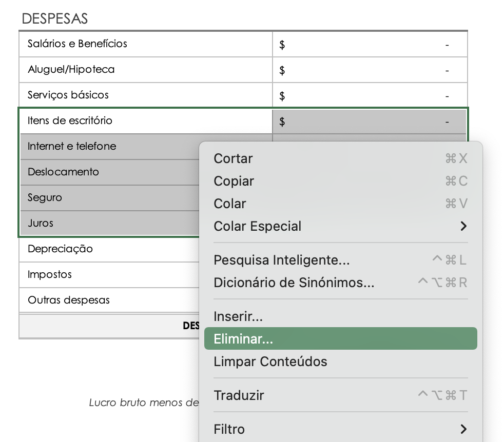Select Eliminar from the context menu
504x442 pixels.
243,338
